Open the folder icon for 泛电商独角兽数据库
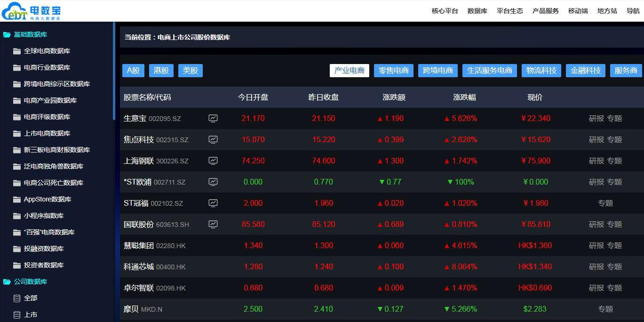This screenshot has height=322, width=644. 17,166
